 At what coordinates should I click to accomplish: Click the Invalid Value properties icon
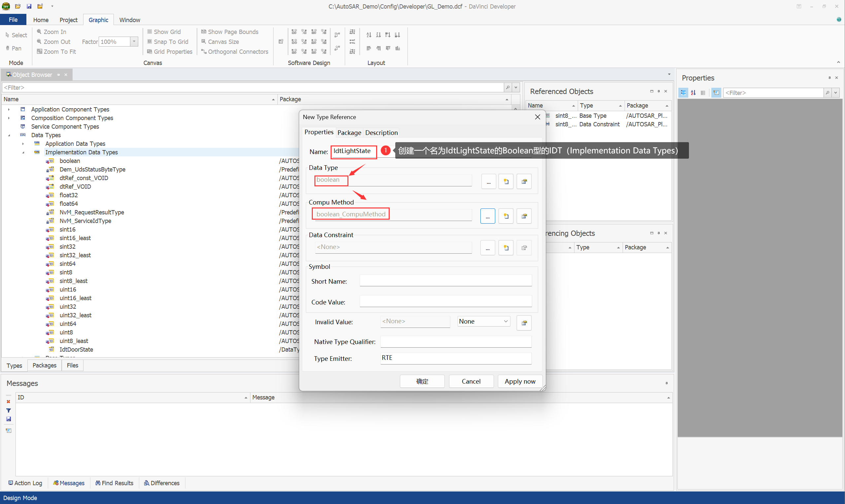[x=524, y=323]
